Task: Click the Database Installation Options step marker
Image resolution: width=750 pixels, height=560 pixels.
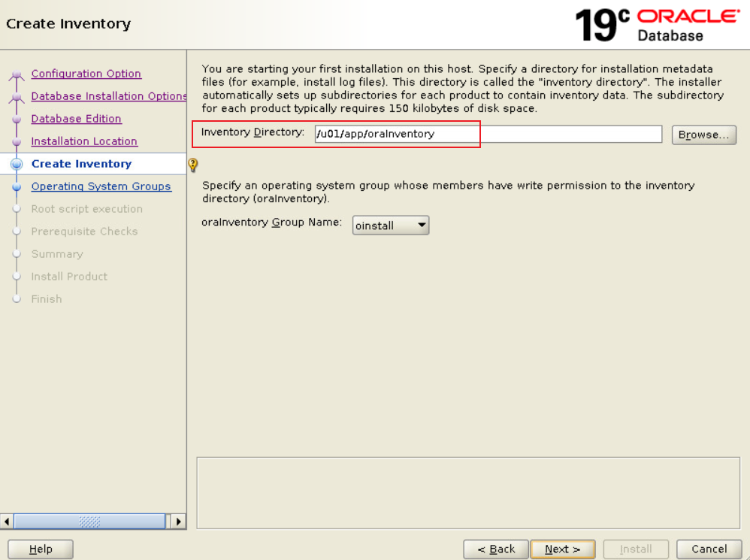Action: (17, 97)
